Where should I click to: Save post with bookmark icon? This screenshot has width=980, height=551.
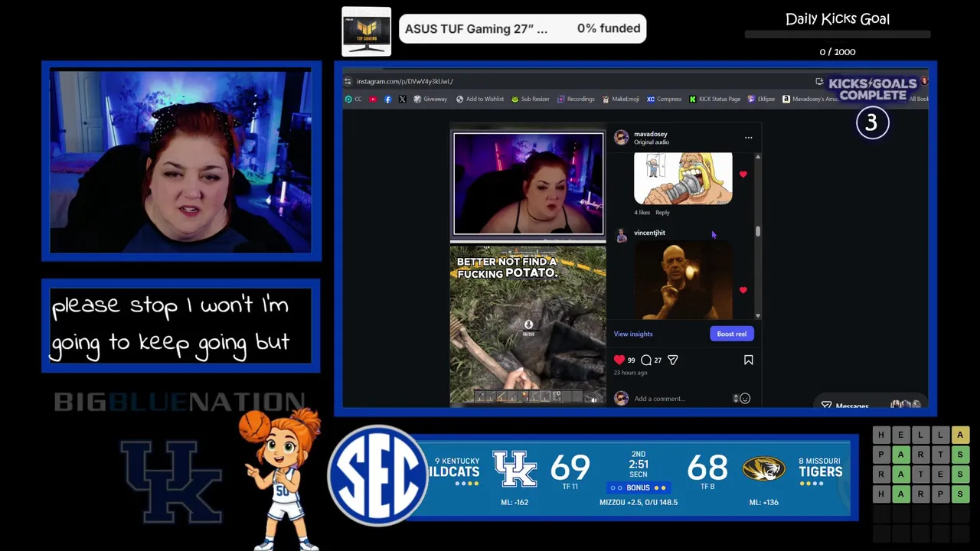click(x=748, y=360)
